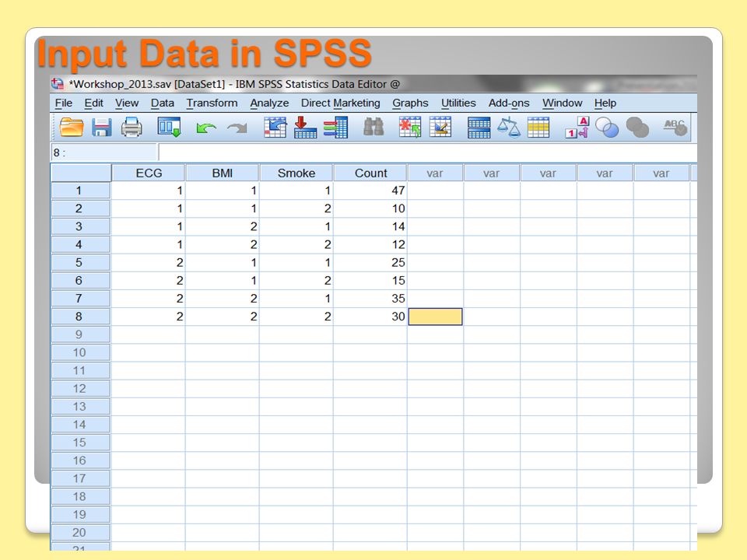Select empty row header 12
Screen dimensions: 747x560
point(80,389)
